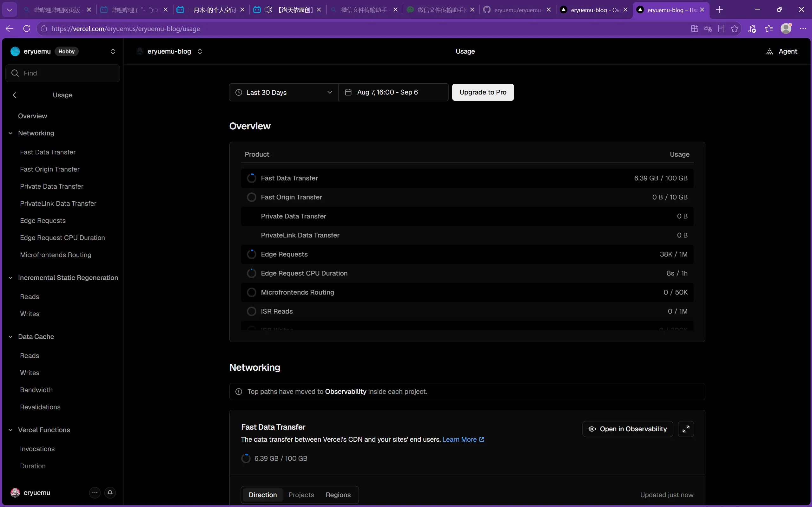This screenshot has width=812, height=507.
Task: Open the Last 30 Days dropdown
Action: (284, 92)
